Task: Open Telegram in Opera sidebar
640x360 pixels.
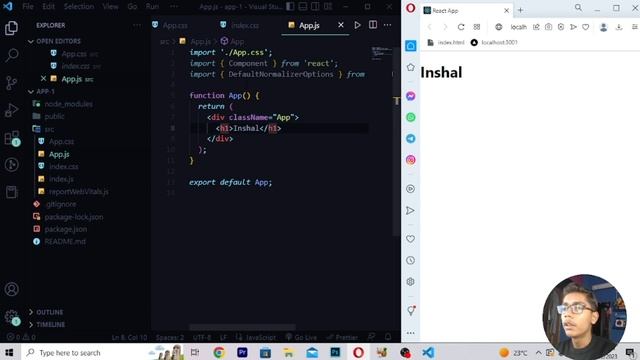Action: click(411, 138)
